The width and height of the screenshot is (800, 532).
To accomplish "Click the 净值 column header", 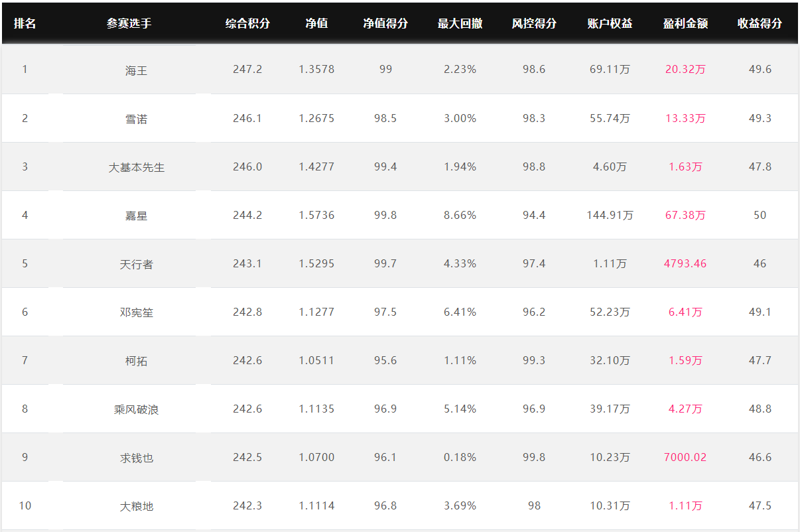I will [x=316, y=23].
